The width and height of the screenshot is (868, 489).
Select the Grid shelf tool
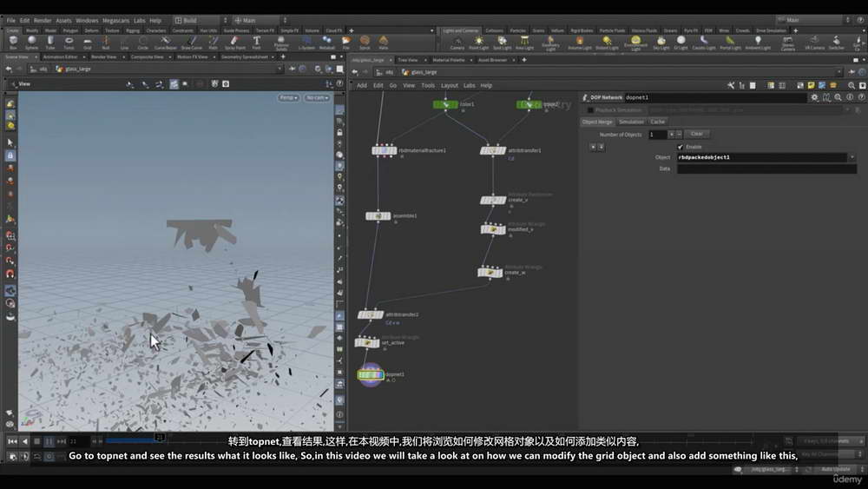click(x=88, y=43)
